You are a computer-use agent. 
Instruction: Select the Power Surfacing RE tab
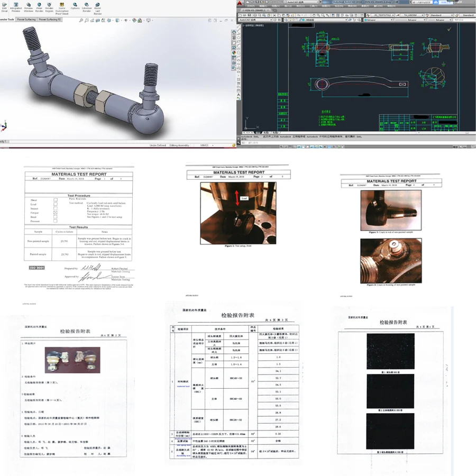(50, 20)
